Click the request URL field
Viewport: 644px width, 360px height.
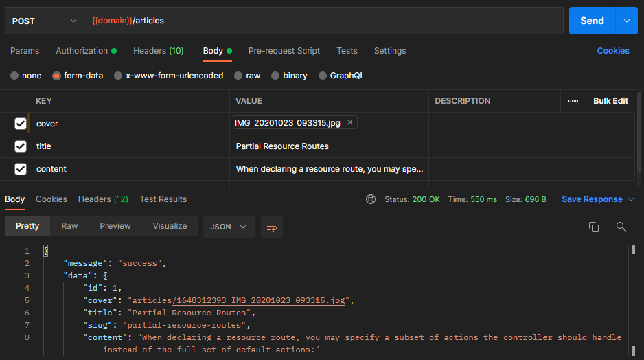pos(323,21)
